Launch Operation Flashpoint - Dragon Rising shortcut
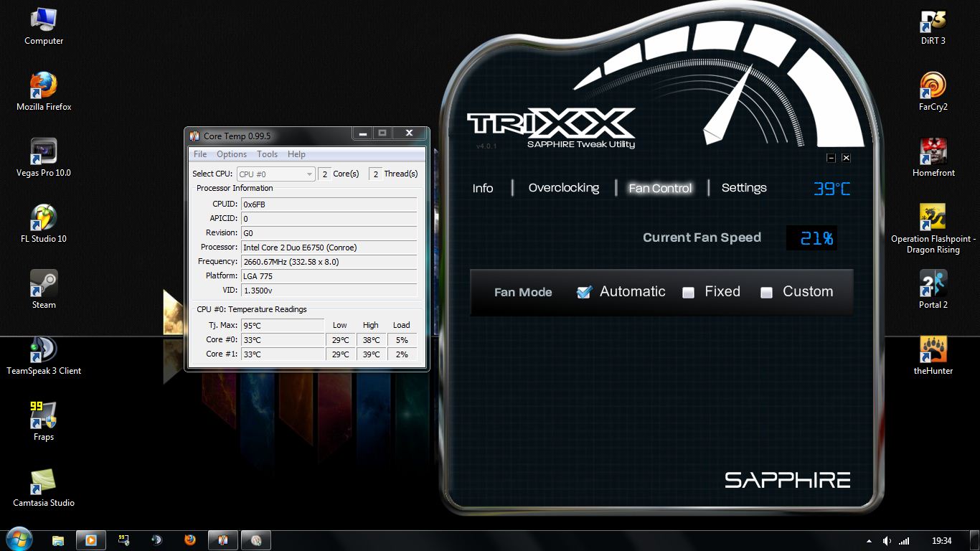Image resolution: width=980 pixels, height=551 pixels. (933, 230)
